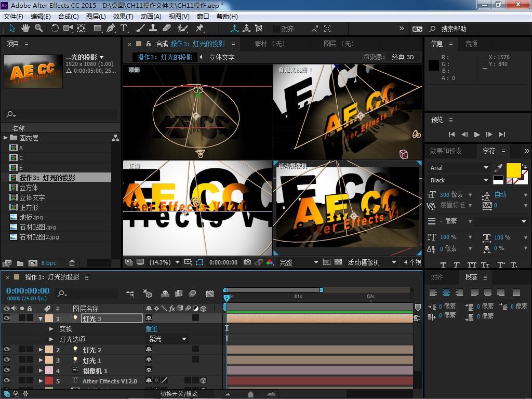Toggle 3D switch on After Effects V12.0 layer

click(203, 381)
